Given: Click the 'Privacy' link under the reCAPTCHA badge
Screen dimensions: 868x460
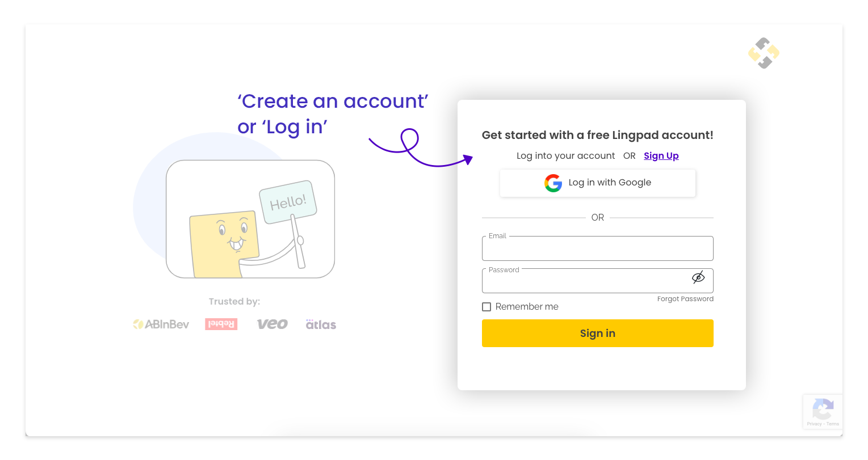Looking at the screenshot, I should click(x=814, y=423).
